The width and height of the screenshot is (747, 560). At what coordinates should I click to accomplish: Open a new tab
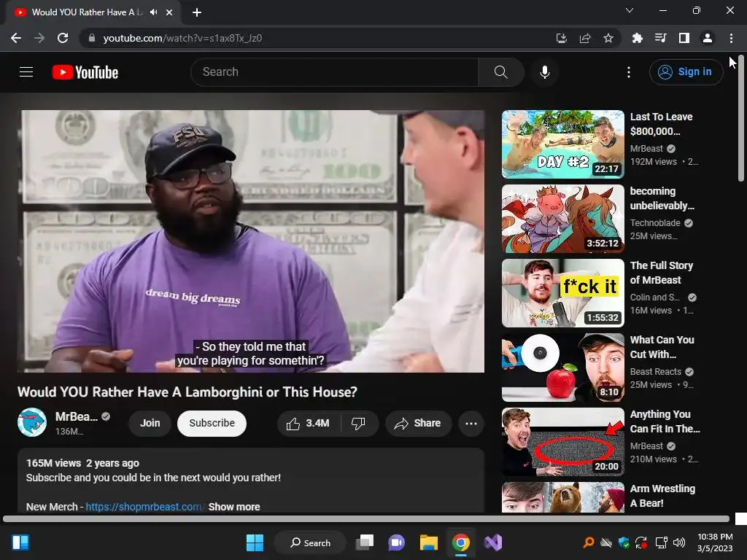click(197, 12)
